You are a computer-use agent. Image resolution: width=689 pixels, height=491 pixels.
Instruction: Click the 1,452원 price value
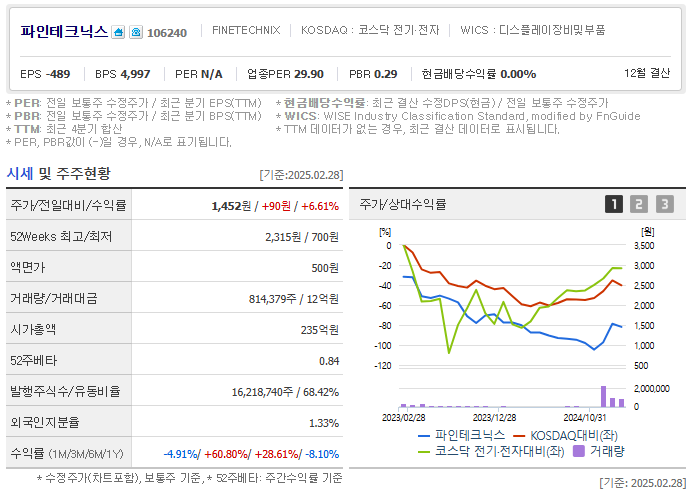[231, 206]
